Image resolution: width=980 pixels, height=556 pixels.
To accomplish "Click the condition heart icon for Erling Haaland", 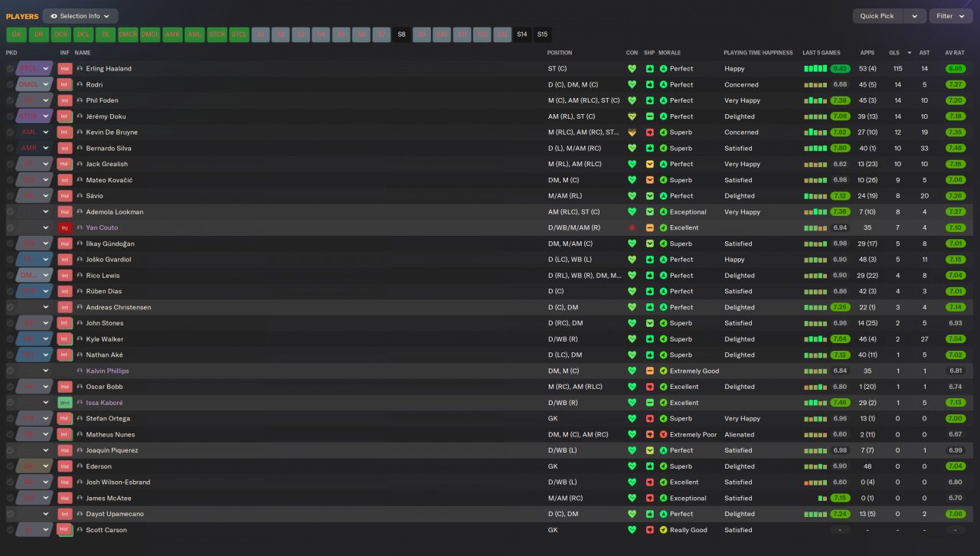I will coord(632,69).
